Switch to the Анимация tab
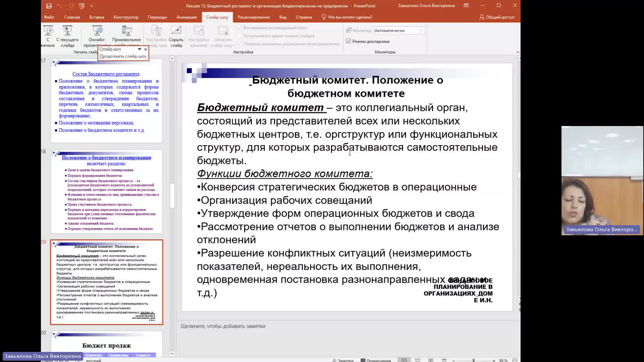The image size is (644, 362). pos(186,17)
